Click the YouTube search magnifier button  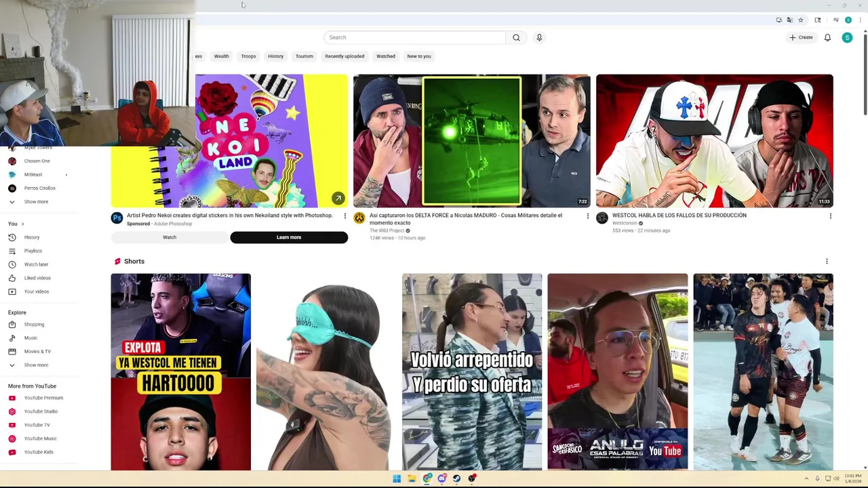(x=516, y=37)
